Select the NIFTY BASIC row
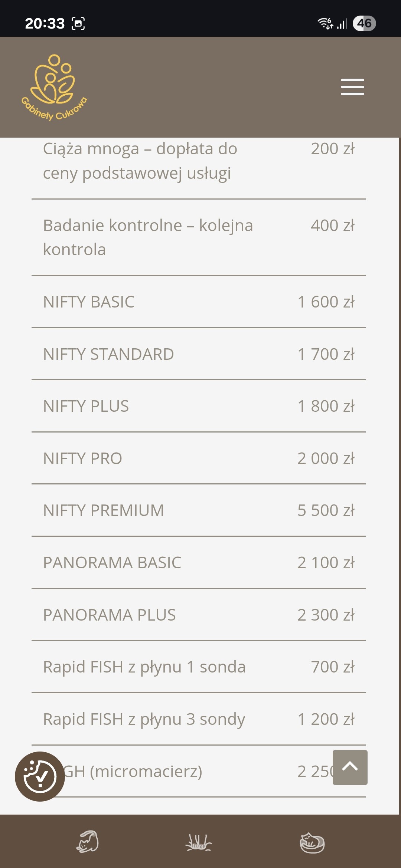This screenshot has width=401, height=868. [x=199, y=302]
